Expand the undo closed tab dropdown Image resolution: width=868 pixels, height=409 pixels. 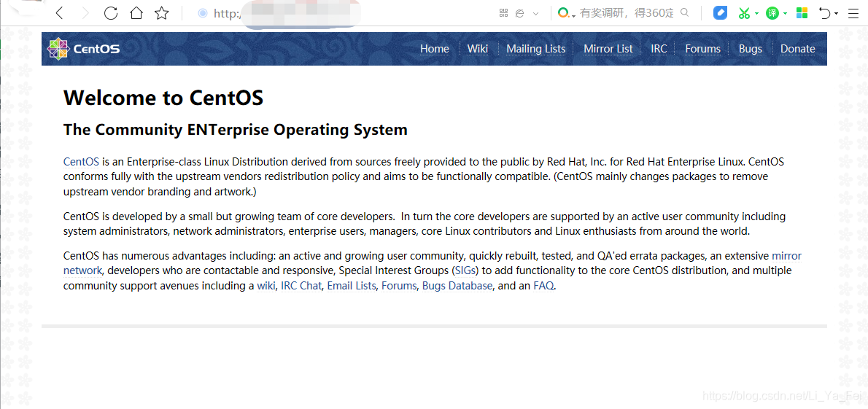pos(836,14)
